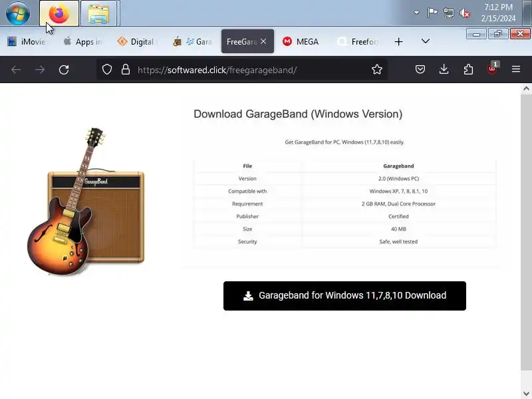Open the Windows Start menu orb
The height and width of the screenshot is (399, 532).
[18, 13]
